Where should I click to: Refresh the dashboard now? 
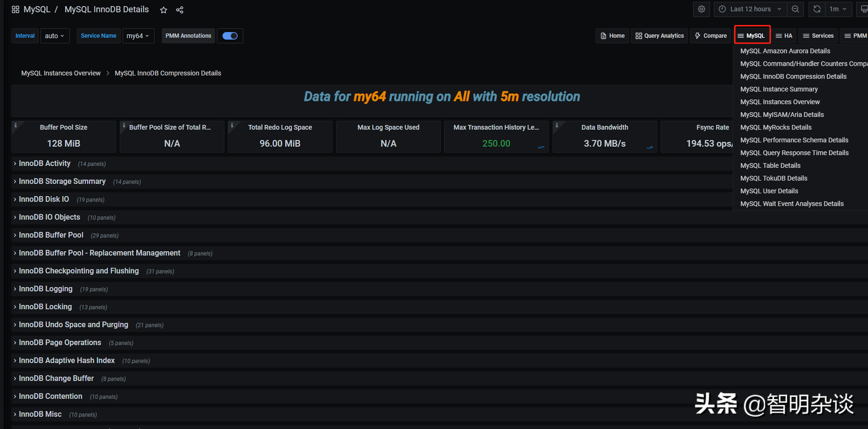(x=817, y=9)
